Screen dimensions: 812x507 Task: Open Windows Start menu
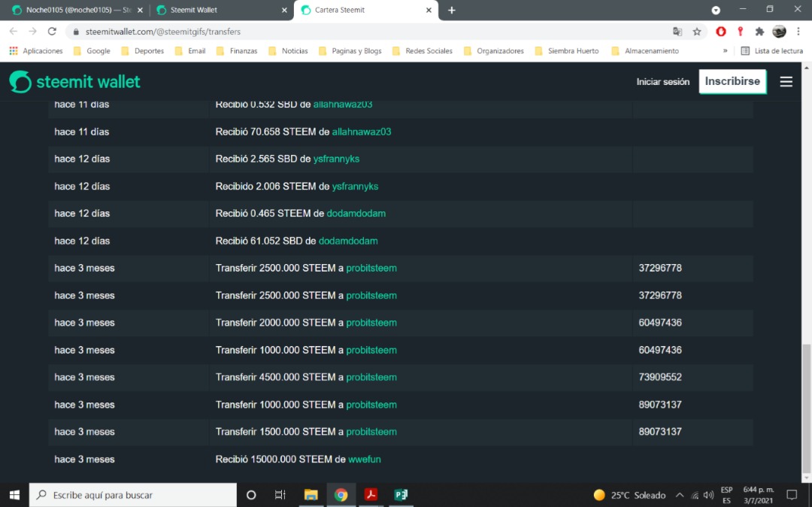pos(14,495)
